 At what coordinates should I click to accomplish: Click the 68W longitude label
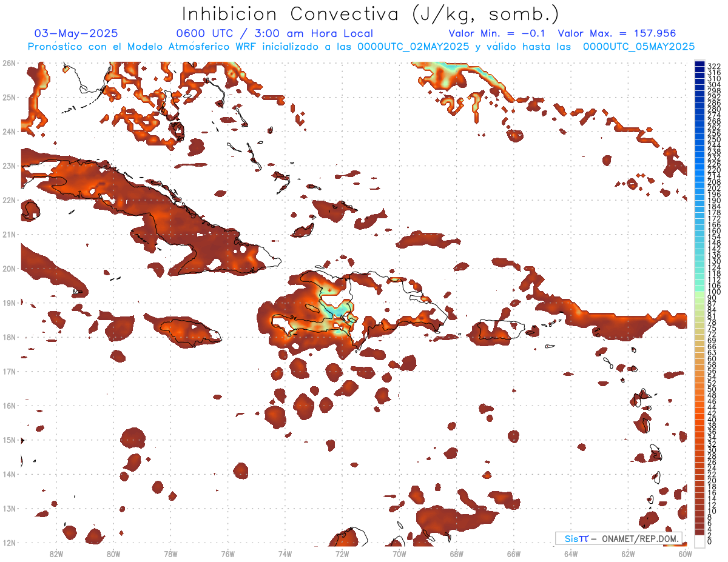(457, 553)
